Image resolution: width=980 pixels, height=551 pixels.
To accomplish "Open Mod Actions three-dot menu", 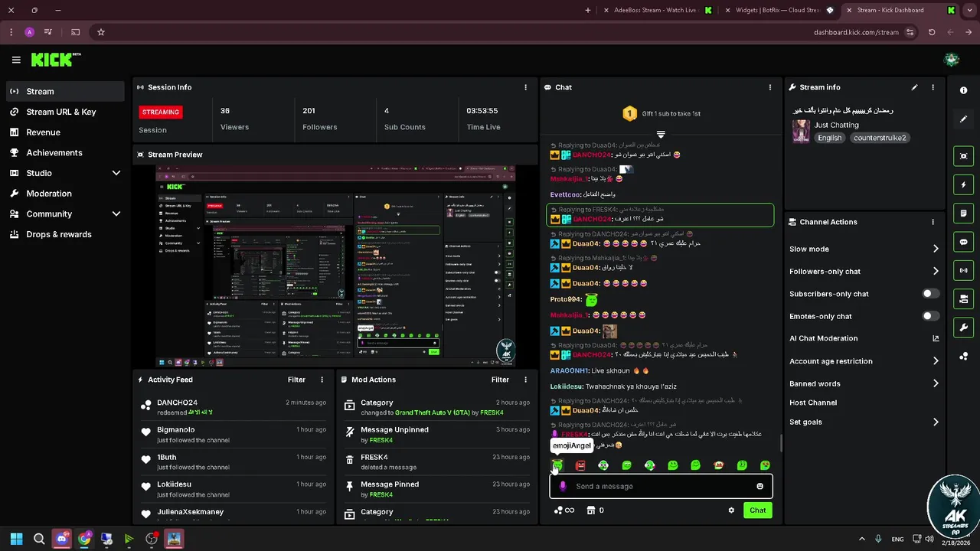I will 525,380.
